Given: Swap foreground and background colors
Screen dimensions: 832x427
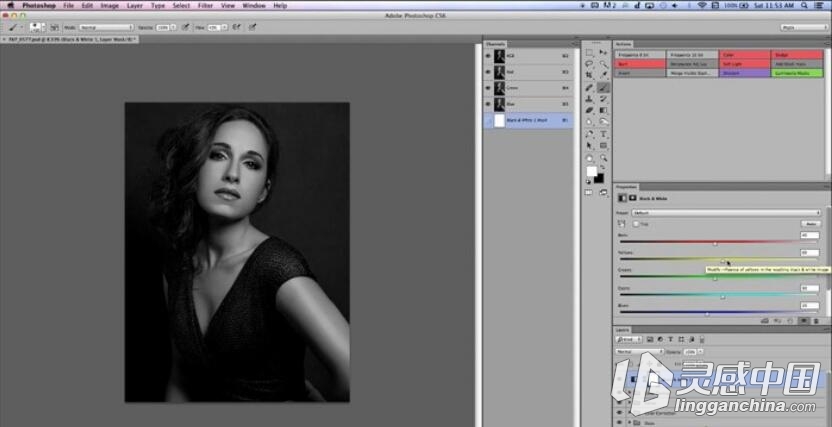Looking at the screenshot, I should 603,168.
